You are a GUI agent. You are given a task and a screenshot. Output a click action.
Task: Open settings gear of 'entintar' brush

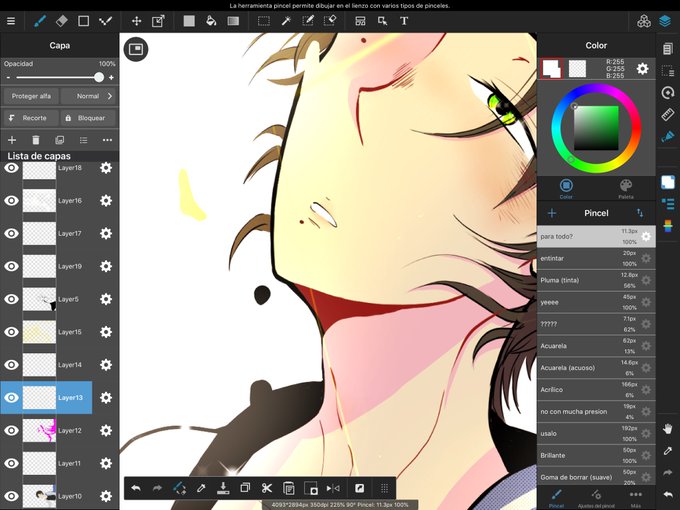[646, 258]
